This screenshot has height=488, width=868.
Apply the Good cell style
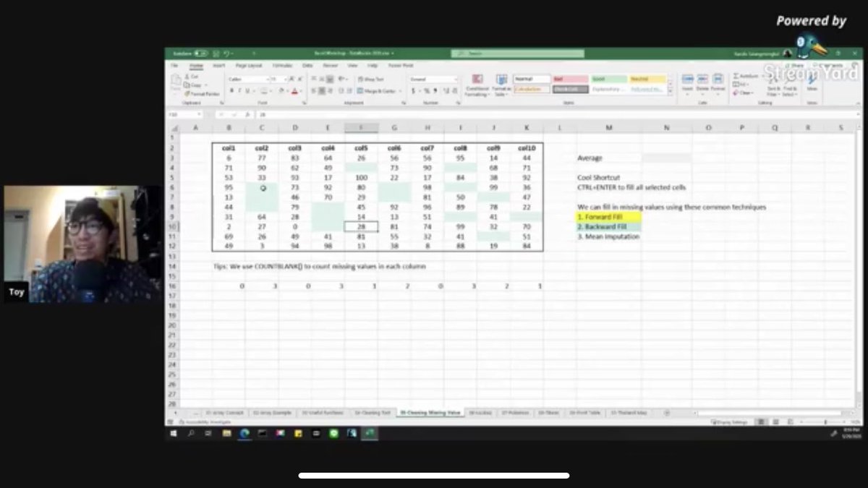[609, 79]
